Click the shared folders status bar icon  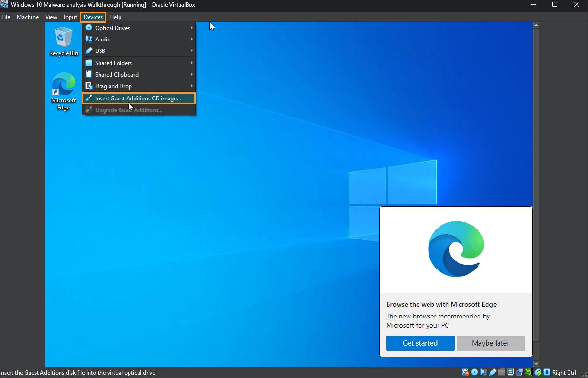[x=501, y=372]
